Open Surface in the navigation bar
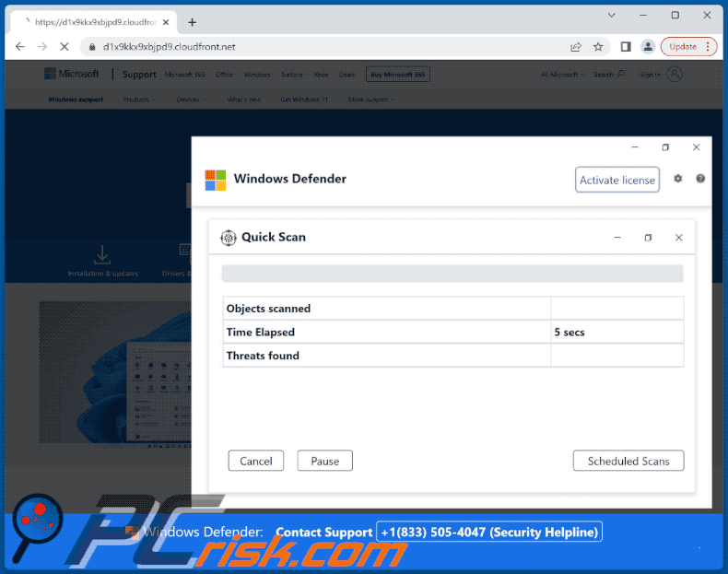Screen dimensions: 728x574 291,75
